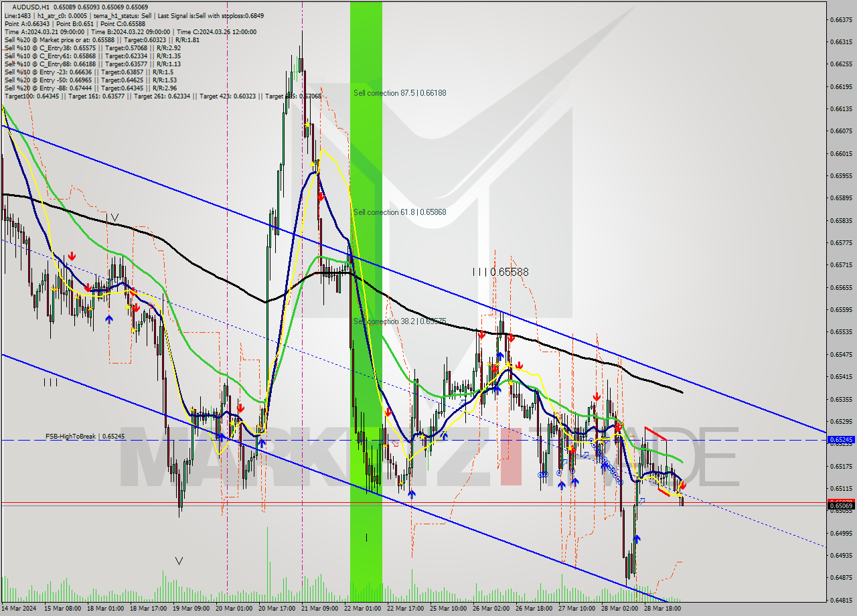Click price axis value 0.65355
The image size is (857, 616).
coord(842,399)
